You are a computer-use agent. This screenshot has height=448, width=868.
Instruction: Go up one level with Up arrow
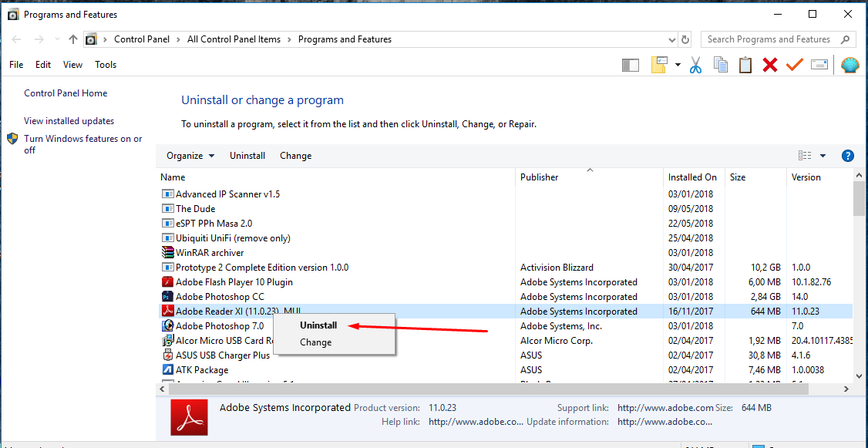73,39
